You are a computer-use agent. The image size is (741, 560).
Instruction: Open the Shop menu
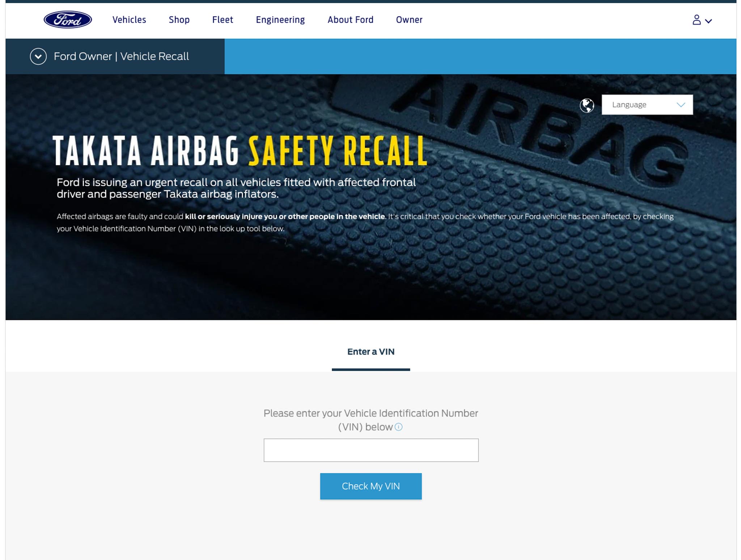(179, 20)
